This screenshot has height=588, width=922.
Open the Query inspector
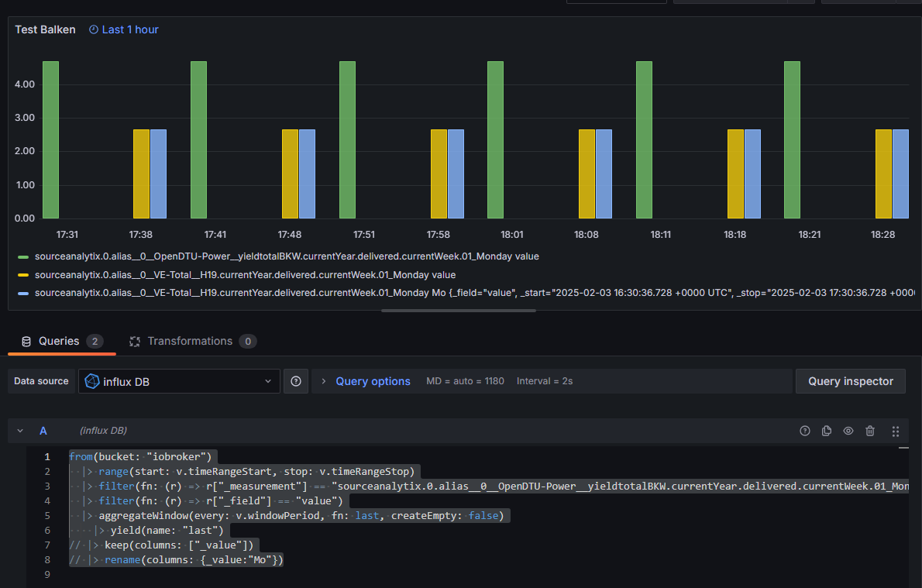[850, 381]
